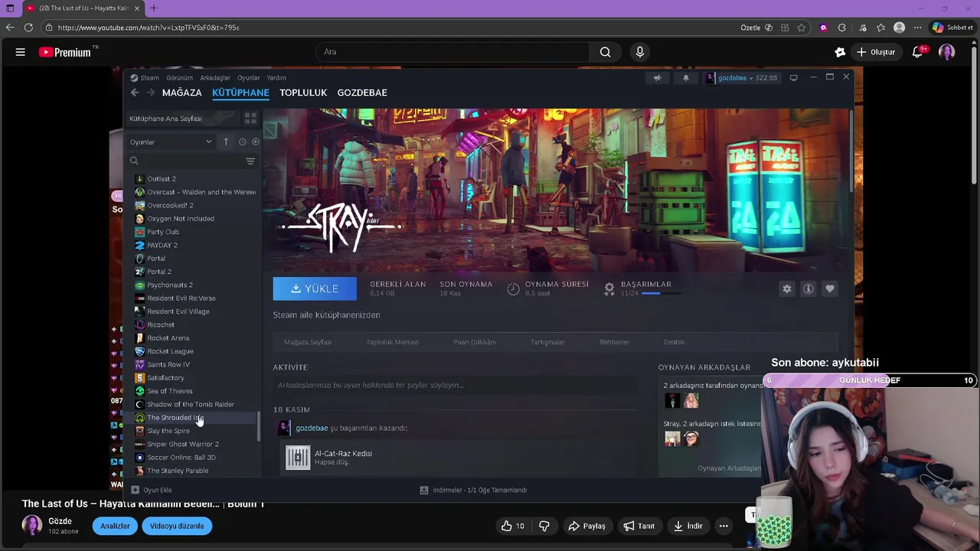Open Stray game settings gear
This screenshot has width=980, height=551.
[786, 289]
